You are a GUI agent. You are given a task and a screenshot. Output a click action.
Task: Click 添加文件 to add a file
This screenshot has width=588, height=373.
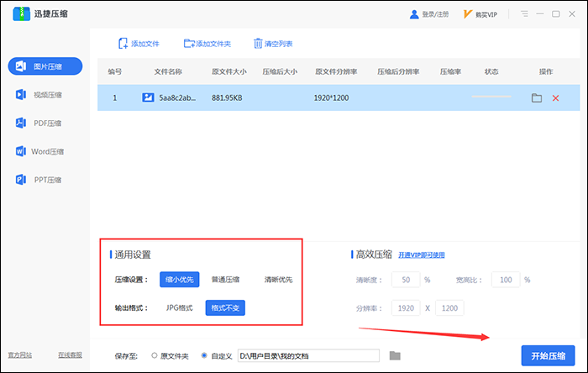(139, 44)
